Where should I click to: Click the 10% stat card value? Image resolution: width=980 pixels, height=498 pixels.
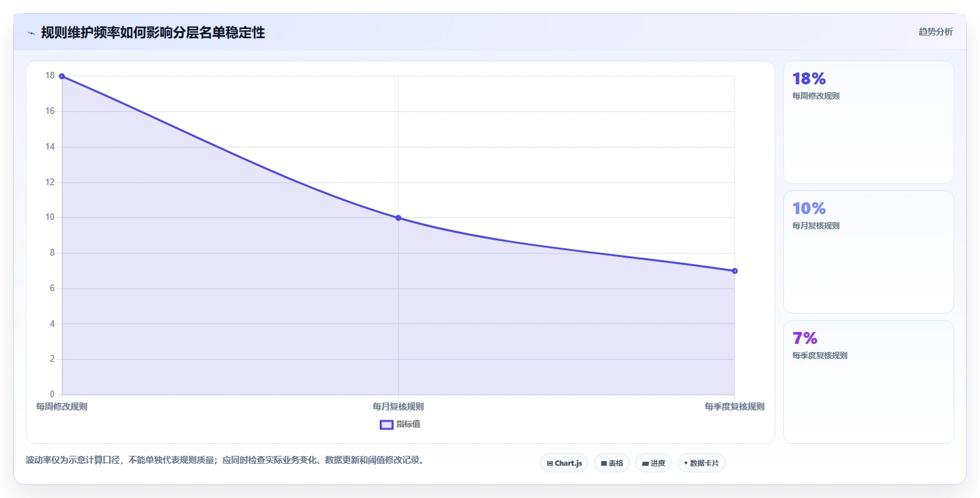click(809, 209)
